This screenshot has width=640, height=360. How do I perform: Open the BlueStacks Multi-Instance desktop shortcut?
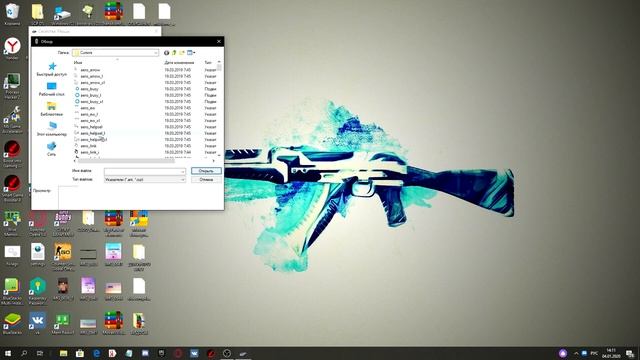(12, 291)
